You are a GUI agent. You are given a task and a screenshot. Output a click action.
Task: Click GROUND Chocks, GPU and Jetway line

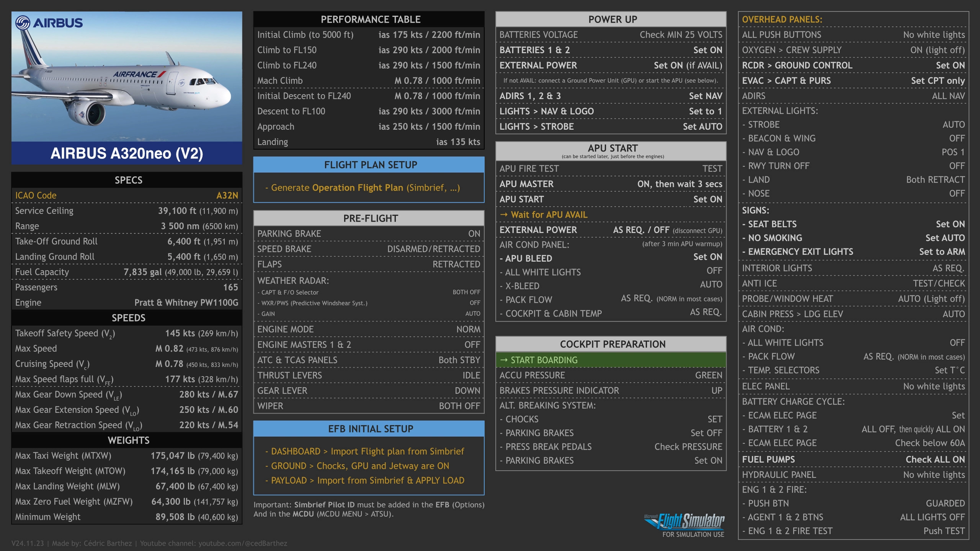click(357, 466)
